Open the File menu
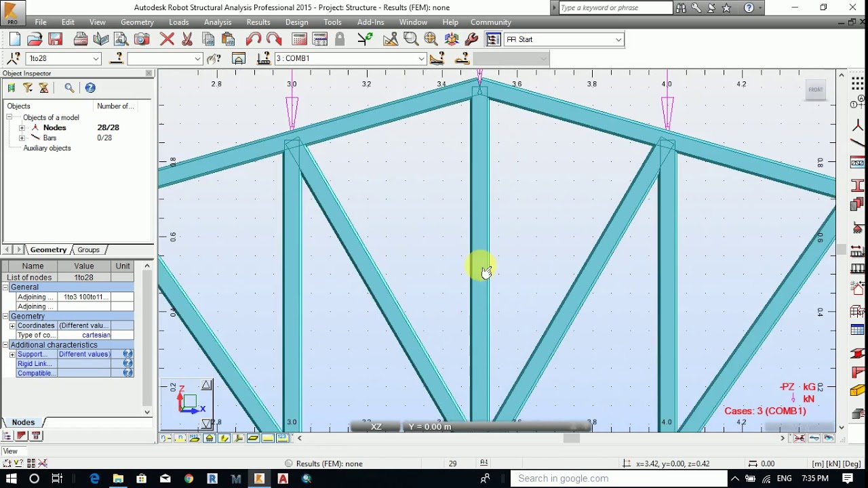This screenshot has width=868, height=488. click(x=41, y=22)
